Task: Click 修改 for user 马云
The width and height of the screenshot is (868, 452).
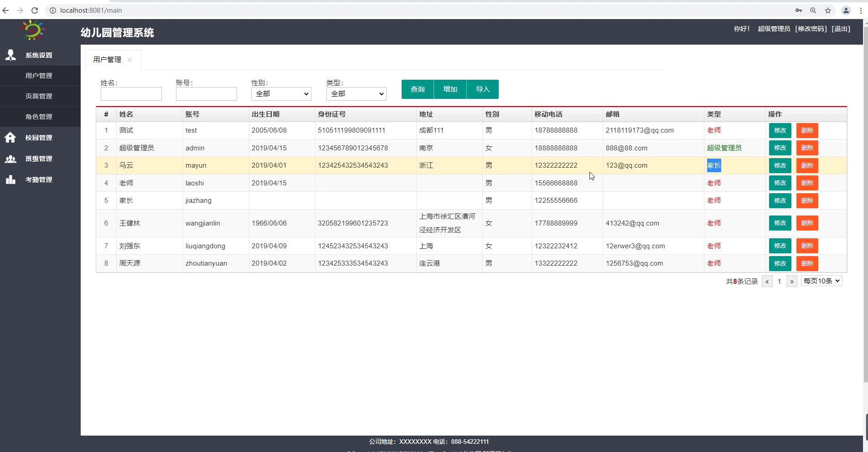Action: (780, 165)
